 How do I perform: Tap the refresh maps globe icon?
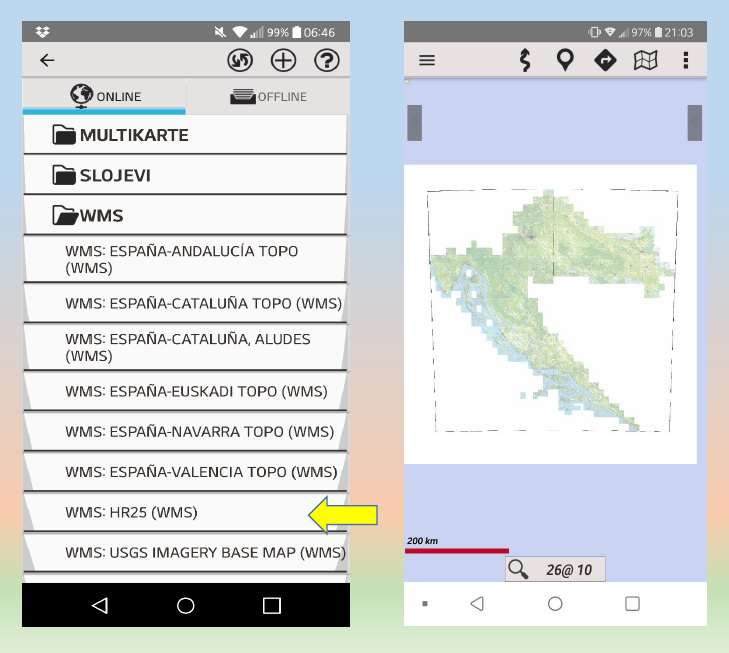240,61
